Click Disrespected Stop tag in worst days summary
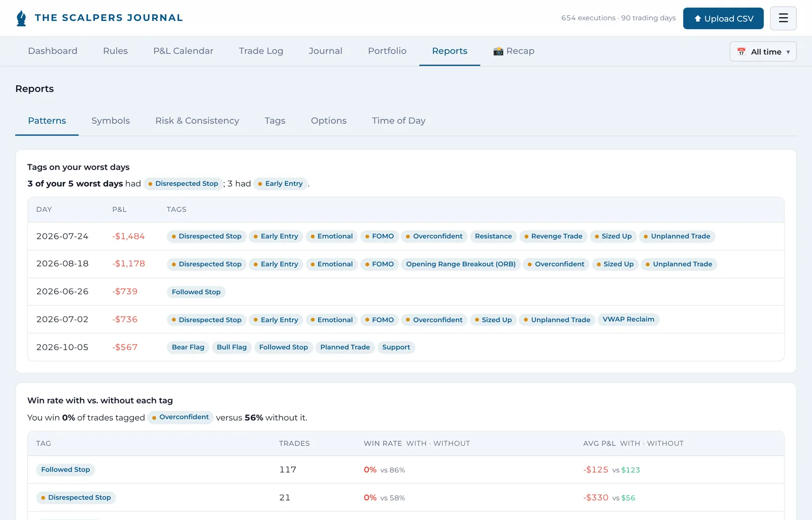 click(x=183, y=184)
